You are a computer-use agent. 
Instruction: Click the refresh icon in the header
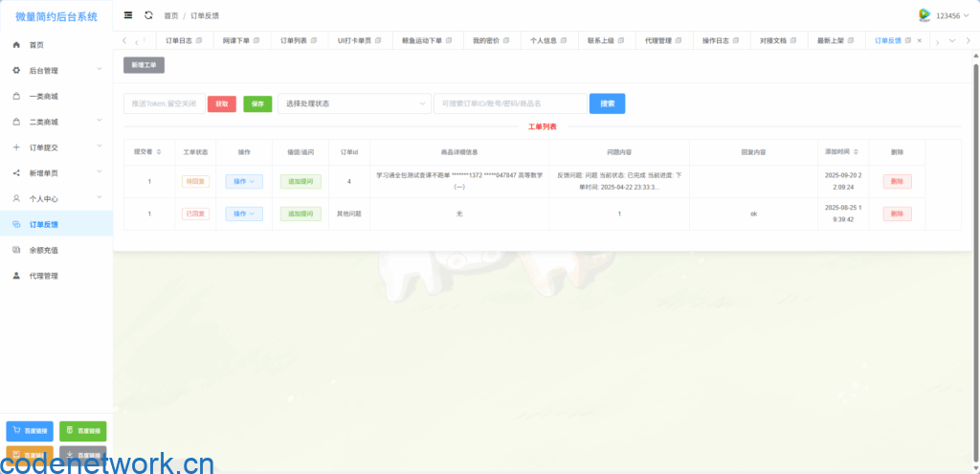point(148,15)
